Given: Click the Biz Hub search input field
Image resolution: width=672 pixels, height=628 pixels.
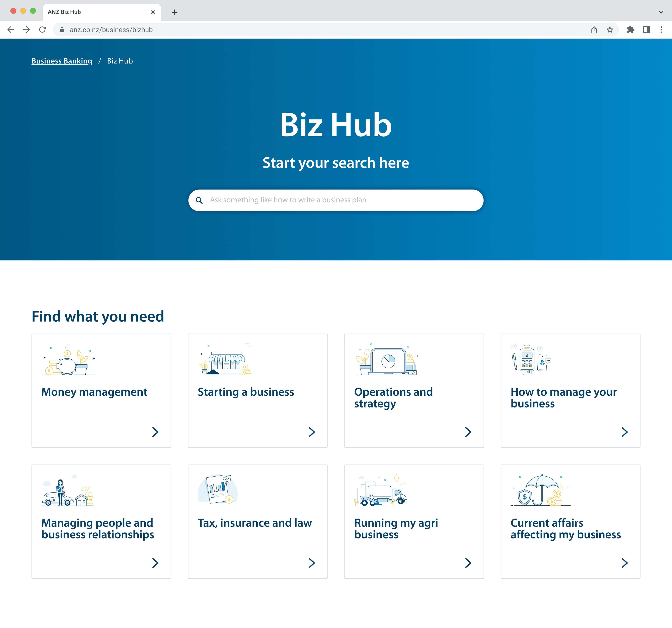Looking at the screenshot, I should (341, 200).
